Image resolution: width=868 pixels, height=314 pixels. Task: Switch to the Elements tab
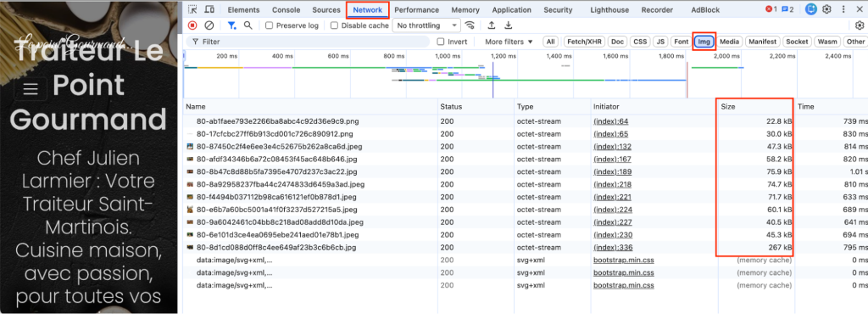[x=243, y=10]
